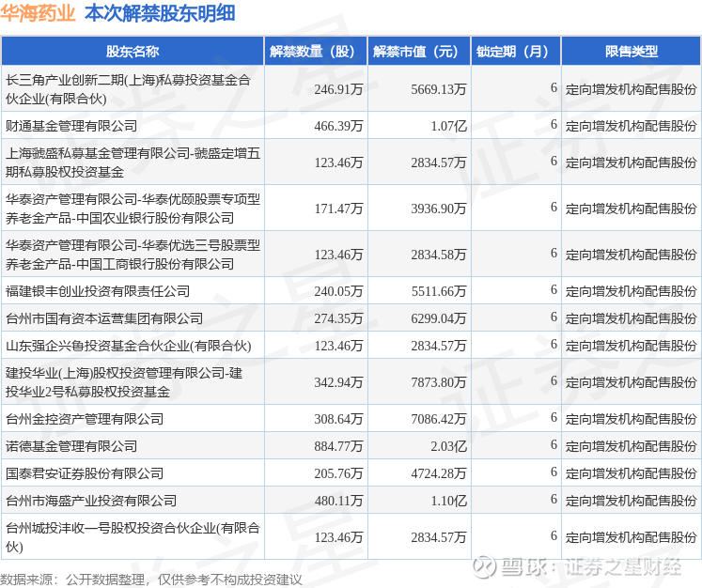Viewport: 702px width, 588px height.
Task: Click 123.46万 in the 上海虢盛私募 row
Action: (x=338, y=162)
